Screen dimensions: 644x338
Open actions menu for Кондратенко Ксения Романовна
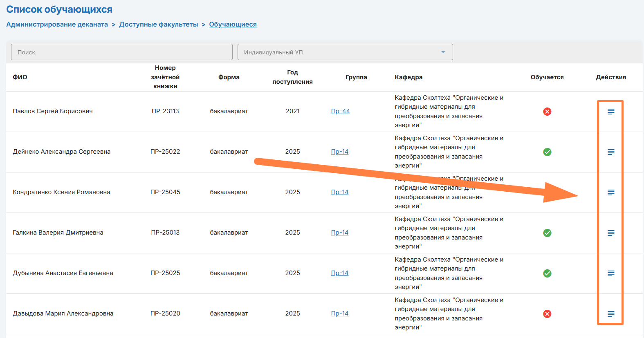610,193
